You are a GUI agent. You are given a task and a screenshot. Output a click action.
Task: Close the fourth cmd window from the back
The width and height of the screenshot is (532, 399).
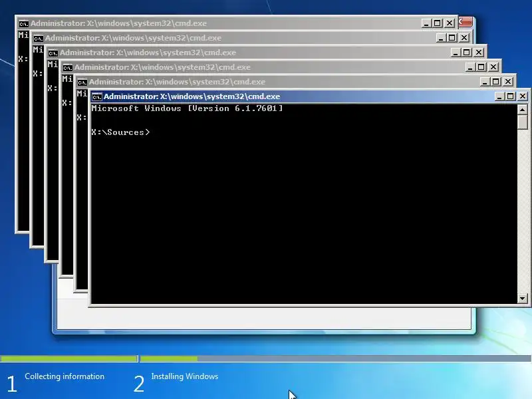pyautogui.click(x=493, y=67)
